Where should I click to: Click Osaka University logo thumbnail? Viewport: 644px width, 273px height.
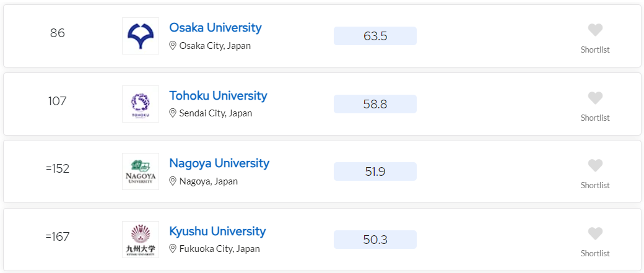click(141, 36)
